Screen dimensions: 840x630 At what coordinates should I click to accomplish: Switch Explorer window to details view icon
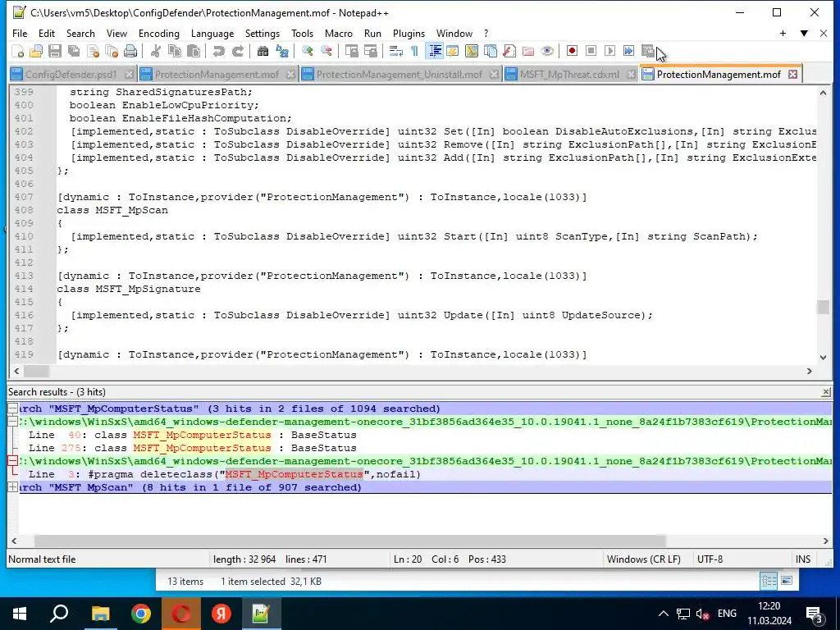click(769, 582)
